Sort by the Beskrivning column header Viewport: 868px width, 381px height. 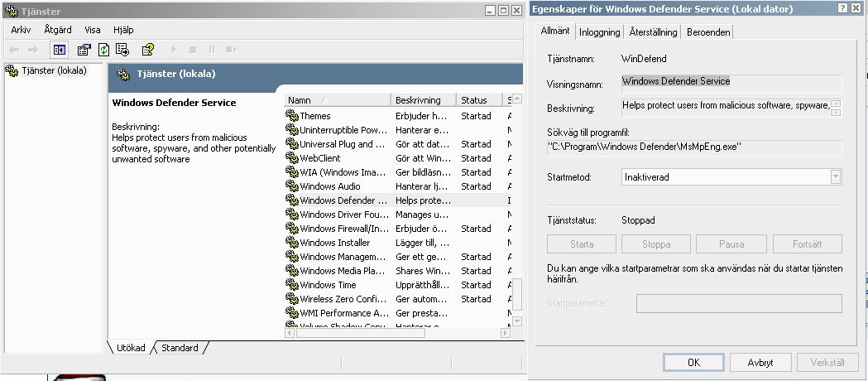[424, 100]
